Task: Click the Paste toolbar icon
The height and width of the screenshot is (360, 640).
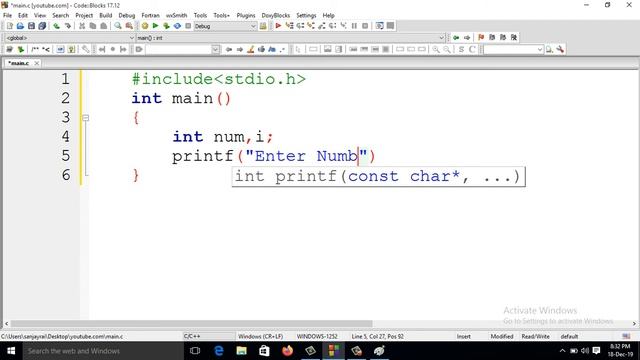Action: [104, 26]
